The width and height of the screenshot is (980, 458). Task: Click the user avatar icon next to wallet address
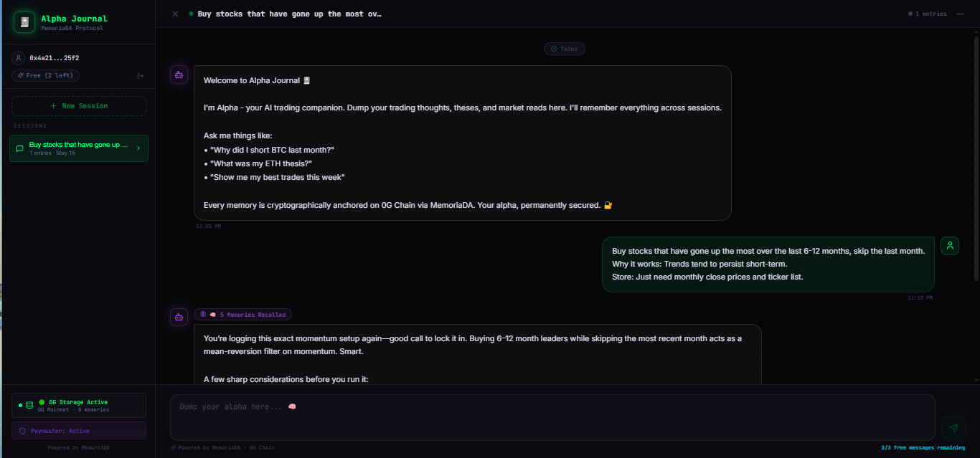(18, 58)
